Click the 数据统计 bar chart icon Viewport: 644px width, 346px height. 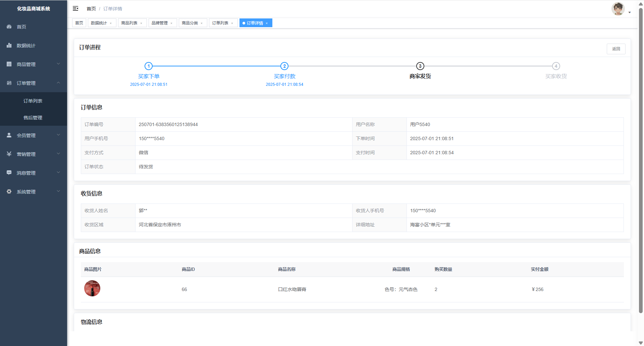[9, 45]
